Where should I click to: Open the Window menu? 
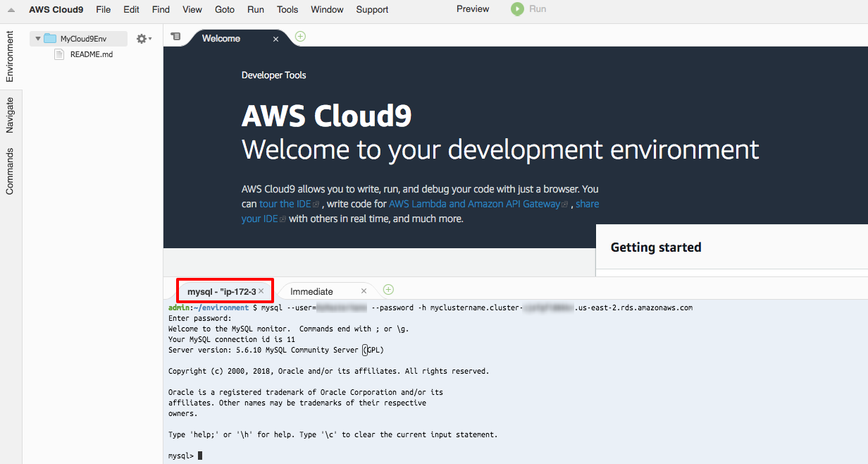(x=327, y=9)
